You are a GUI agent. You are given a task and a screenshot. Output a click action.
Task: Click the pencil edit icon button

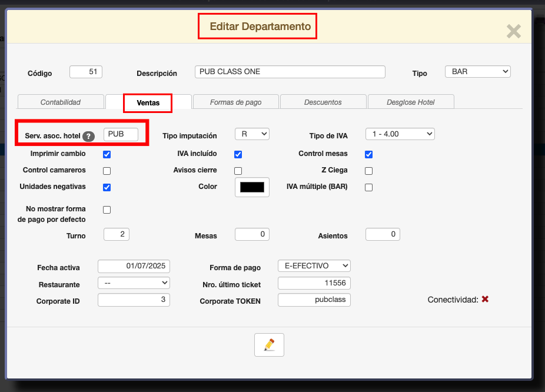[269, 345]
